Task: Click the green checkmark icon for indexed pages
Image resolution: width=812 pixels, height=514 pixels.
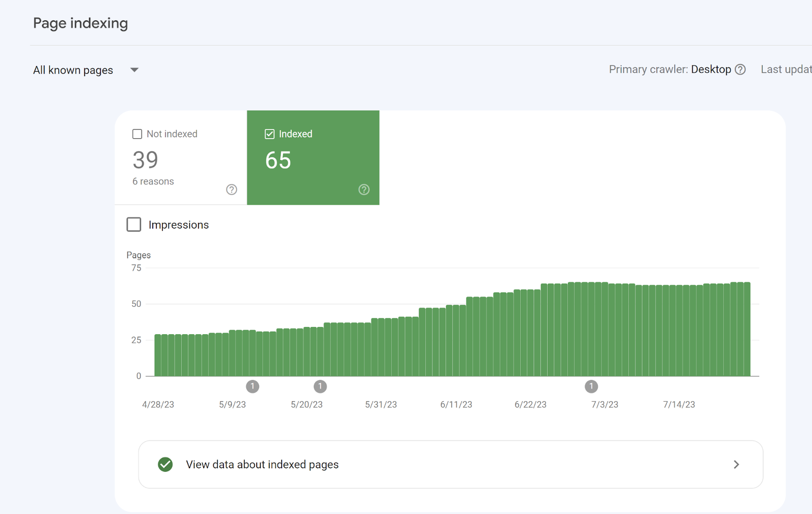Action: [165, 464]
